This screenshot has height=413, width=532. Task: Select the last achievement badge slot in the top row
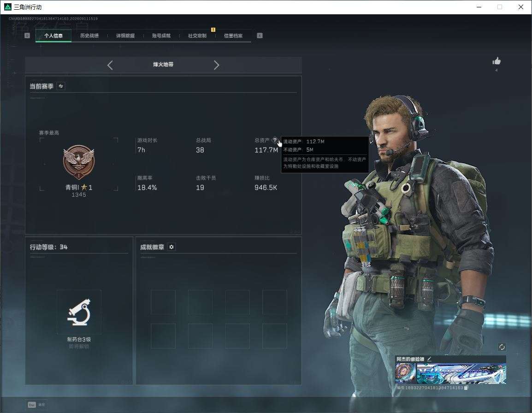point(274,302)
